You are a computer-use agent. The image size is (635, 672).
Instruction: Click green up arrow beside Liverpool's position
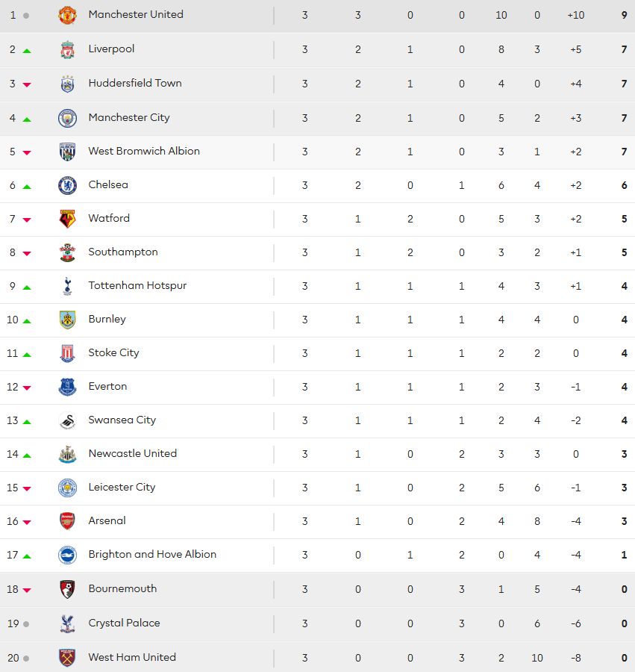(x=27, y=51)
